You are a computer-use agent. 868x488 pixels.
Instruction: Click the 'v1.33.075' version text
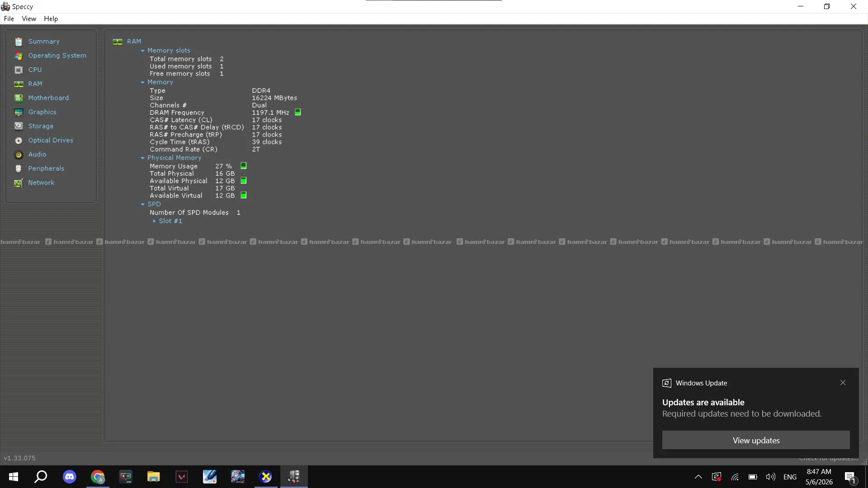coord(19,458)
